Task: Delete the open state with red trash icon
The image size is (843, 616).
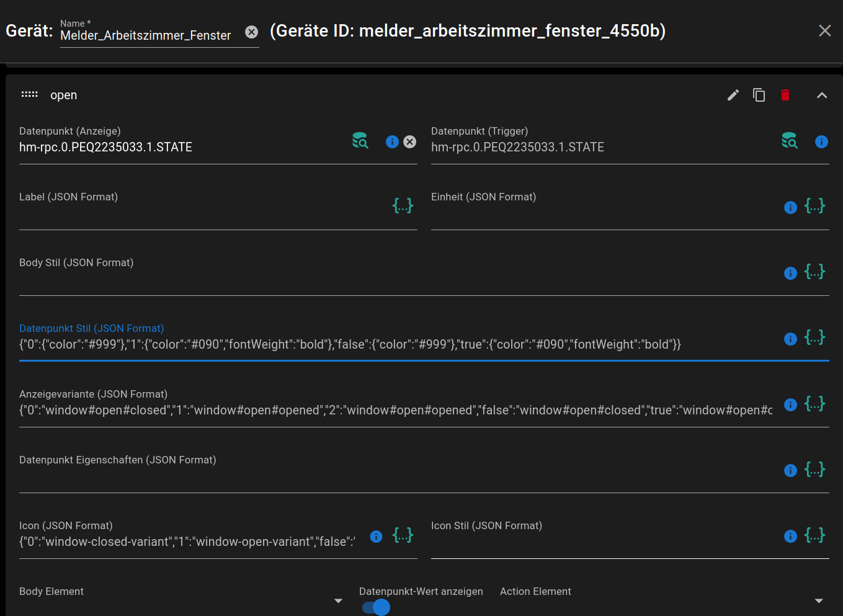Action: pyautogui.click(x=785, y=95)
